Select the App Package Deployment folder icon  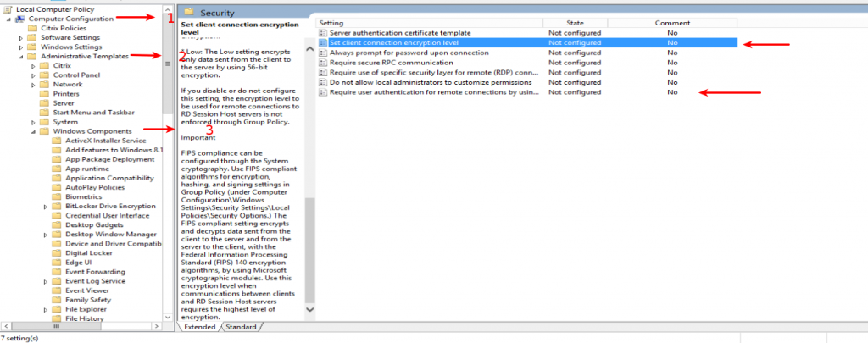[57, 159]
